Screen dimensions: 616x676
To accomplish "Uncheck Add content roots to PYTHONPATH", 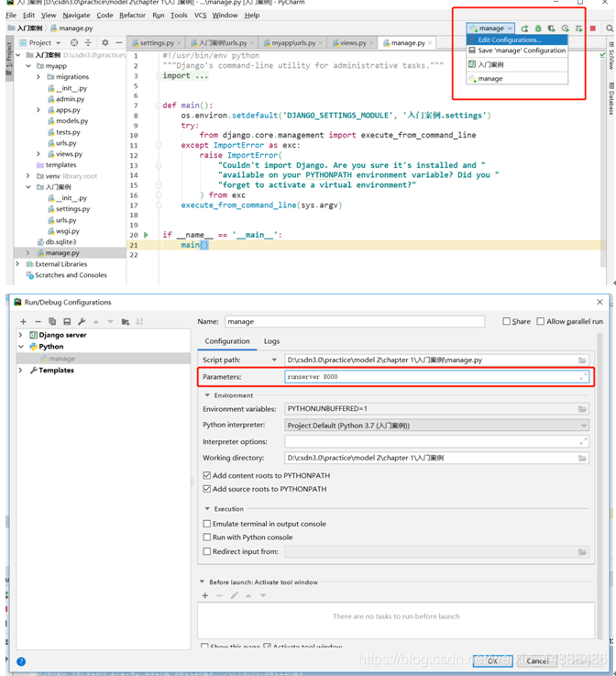I will coord(207,475).
